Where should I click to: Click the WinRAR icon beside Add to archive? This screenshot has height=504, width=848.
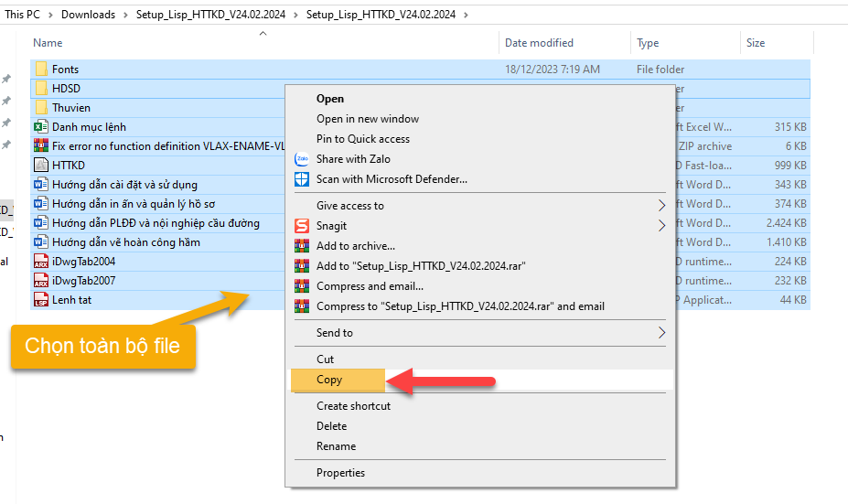(x=302, y=246)
